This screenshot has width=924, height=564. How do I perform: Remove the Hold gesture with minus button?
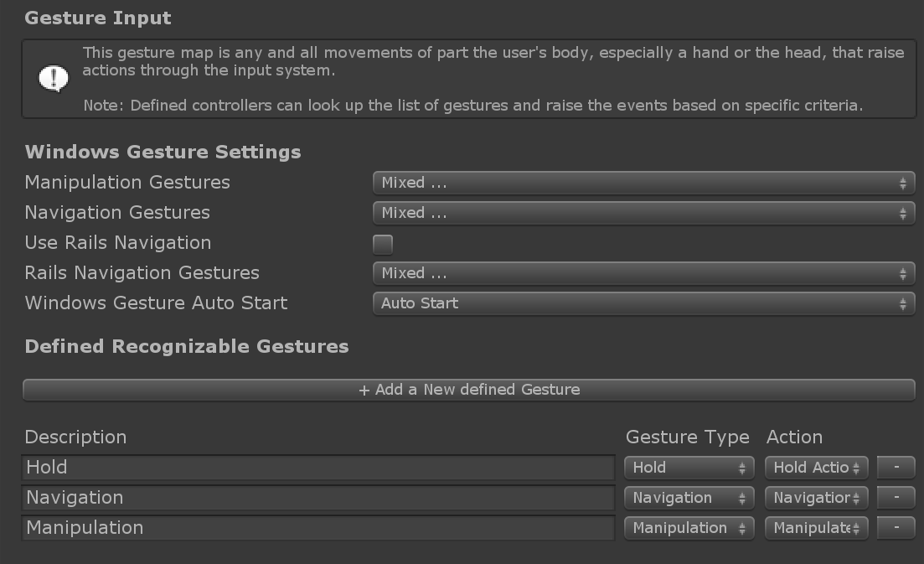pos(896,468)
